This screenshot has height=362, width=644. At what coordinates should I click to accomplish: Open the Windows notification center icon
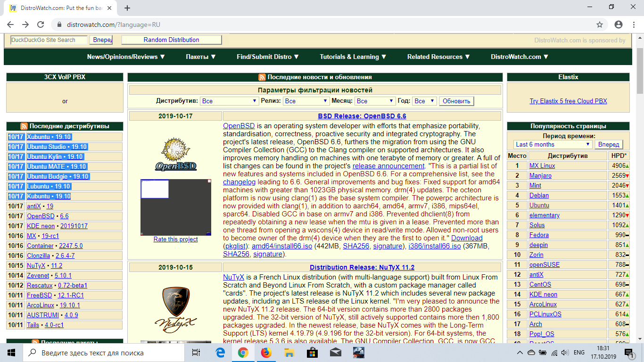click(x=629, y=353)
